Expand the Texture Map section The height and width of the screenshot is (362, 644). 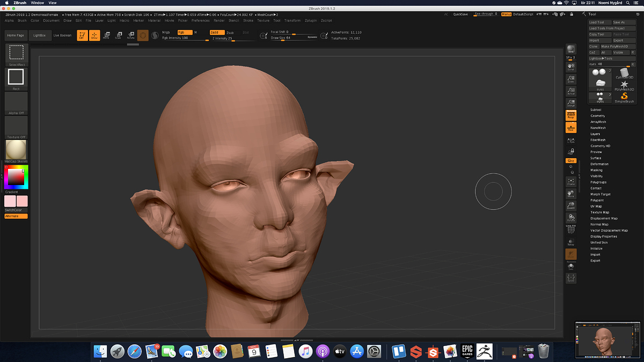599,212
